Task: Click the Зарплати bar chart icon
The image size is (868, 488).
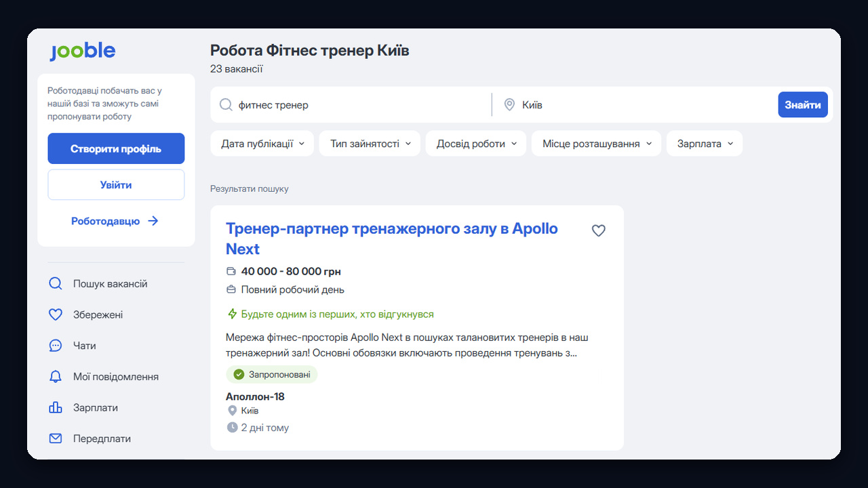Action: (x=56, y=408)
